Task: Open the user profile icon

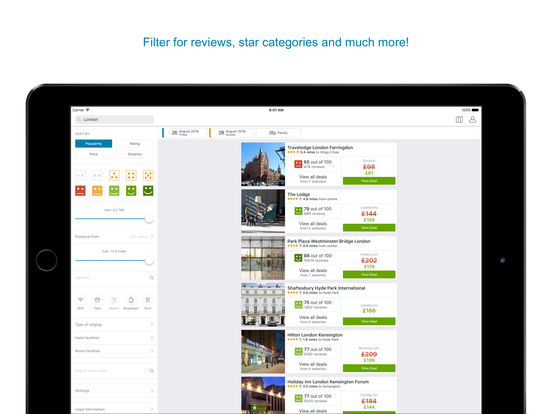Action: coord(472,120)
